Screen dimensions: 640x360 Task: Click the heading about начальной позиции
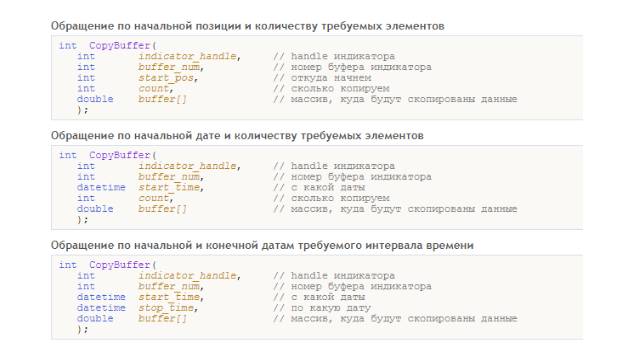click(247, 26)
